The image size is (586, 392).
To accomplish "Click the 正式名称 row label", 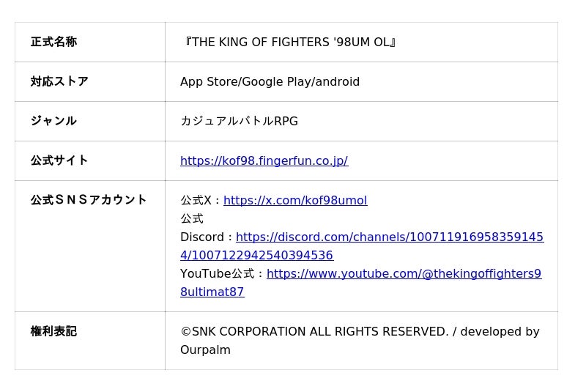I will [53, 42].
